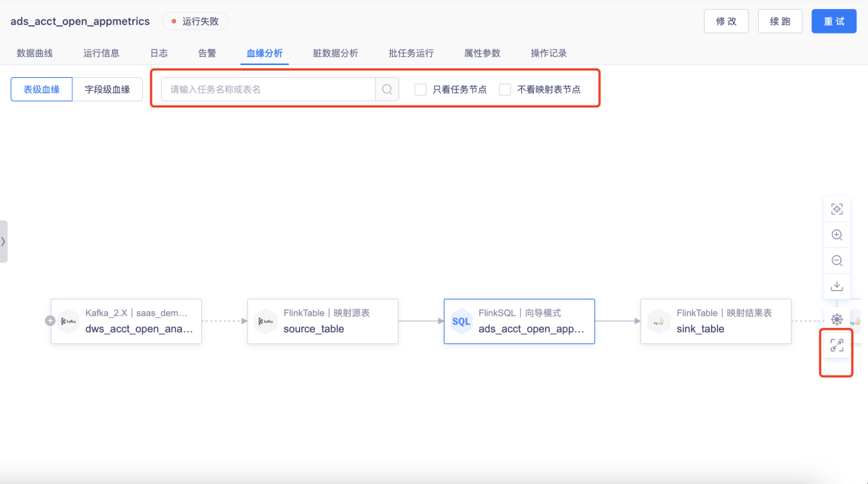The image size is (868, 484).
Task: Click the layout wheel icon in canvas toolbar
Action: click(836, 319)
